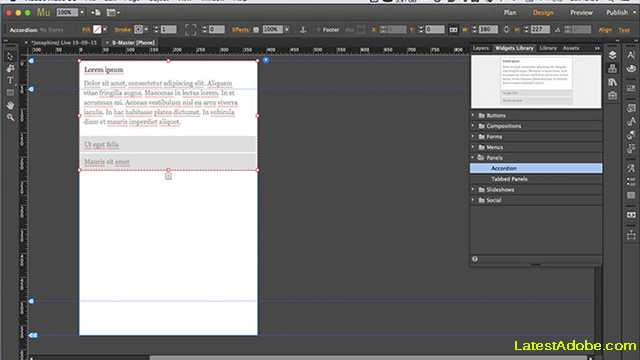
Task: Click the help icon at Widgets Library bottom
Action: point(475,259)
